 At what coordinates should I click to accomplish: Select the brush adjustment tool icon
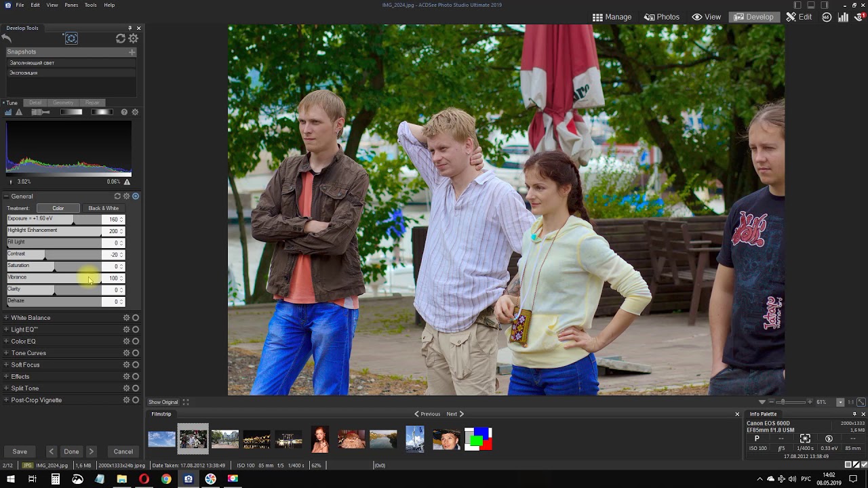pyautogui.click(x=41, y=112)
